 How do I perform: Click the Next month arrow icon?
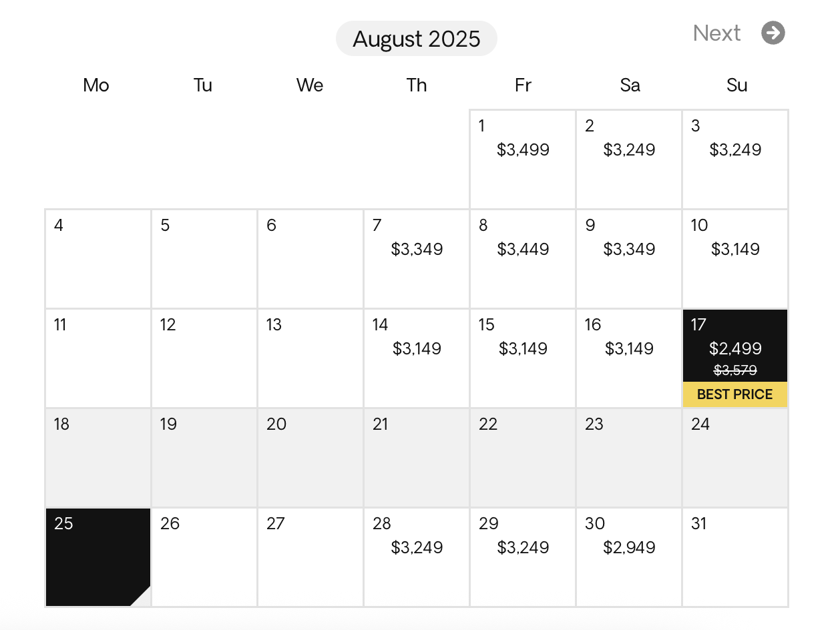click(x=773, y=33)
